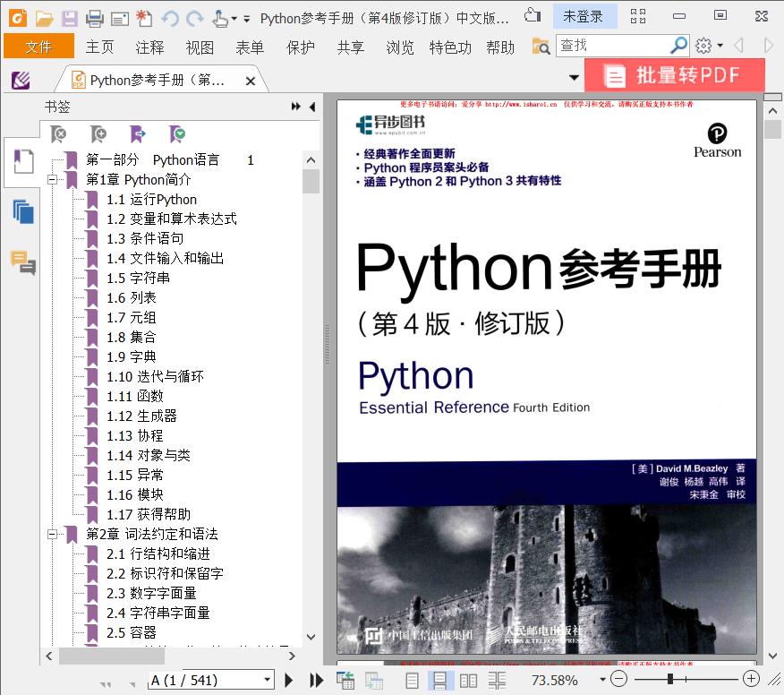Undo the last action with the undo arrow
Viewport: 784px width, 695px height.
[x=170, y=19]
